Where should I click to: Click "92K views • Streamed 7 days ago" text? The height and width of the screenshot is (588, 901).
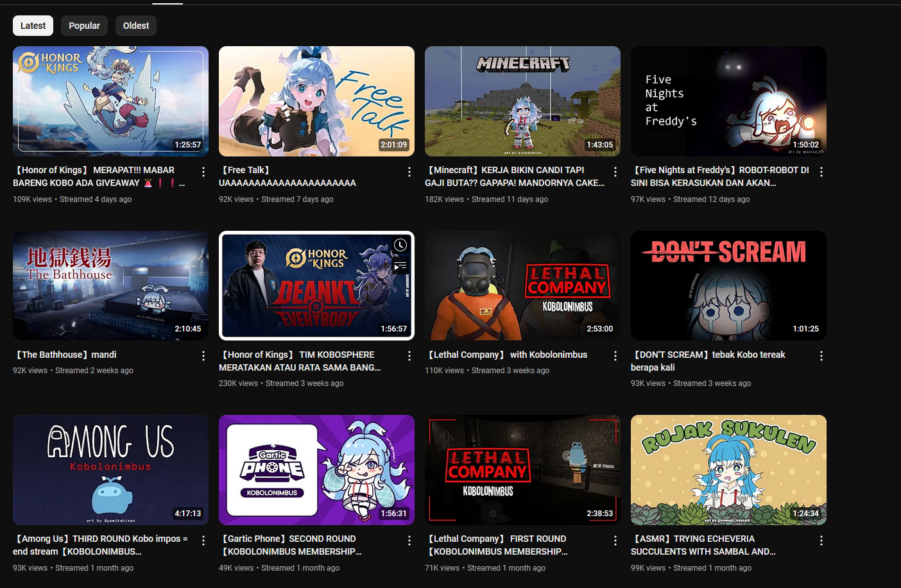[x=276, y=199]
